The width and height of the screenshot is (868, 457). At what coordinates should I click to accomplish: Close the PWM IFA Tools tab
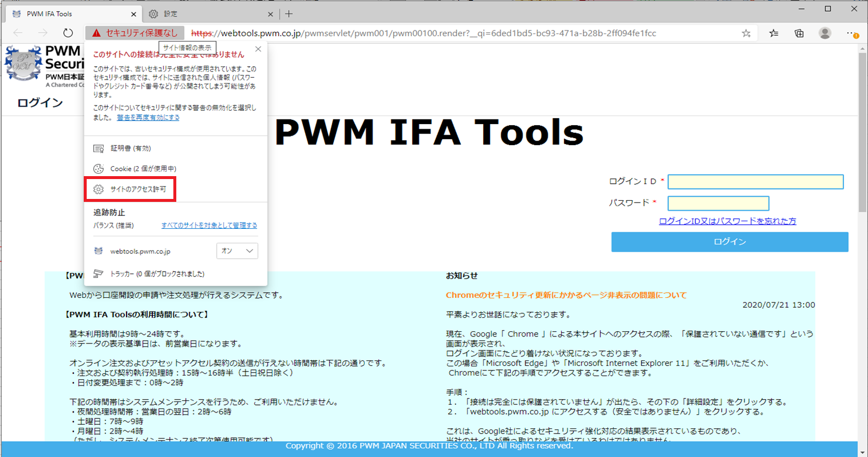134,13
